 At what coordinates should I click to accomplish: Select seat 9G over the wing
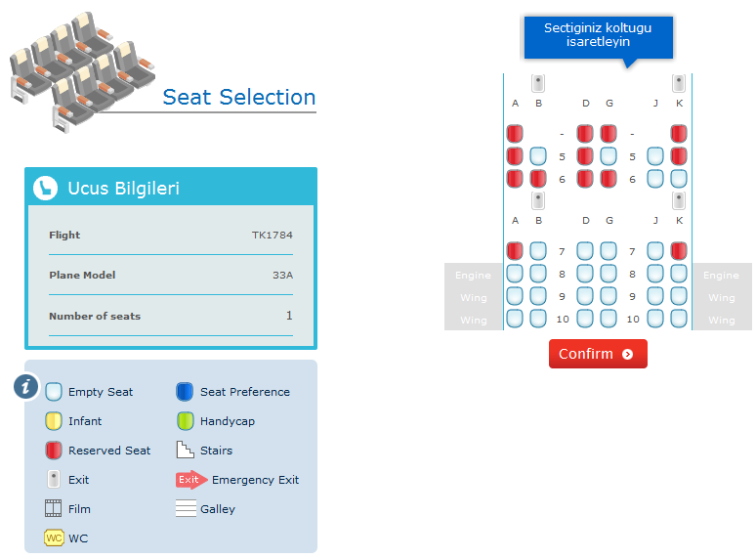(609, 296)
